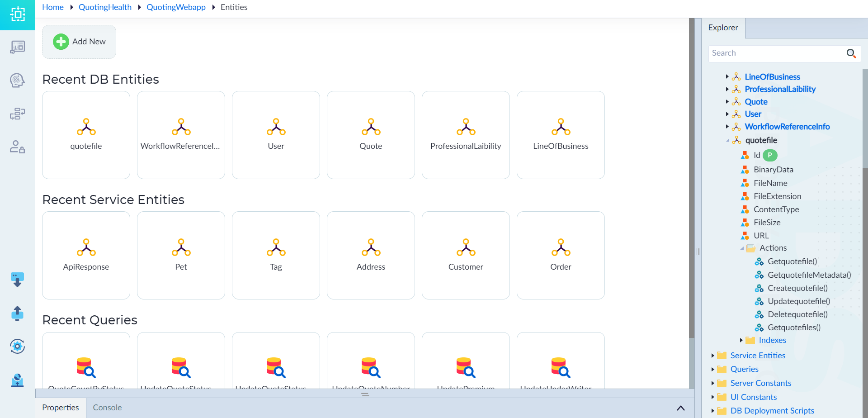Click the search magnifier icon in Explorer

[x=851, y=53]
